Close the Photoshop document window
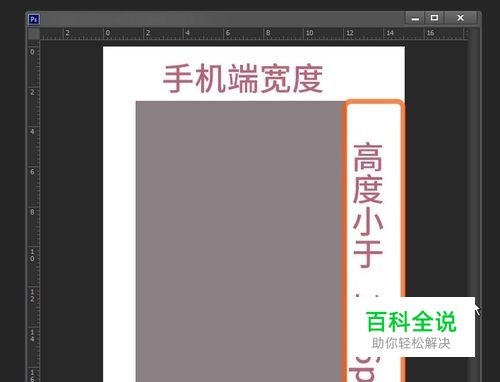500x382 pixels. (460, 18)
